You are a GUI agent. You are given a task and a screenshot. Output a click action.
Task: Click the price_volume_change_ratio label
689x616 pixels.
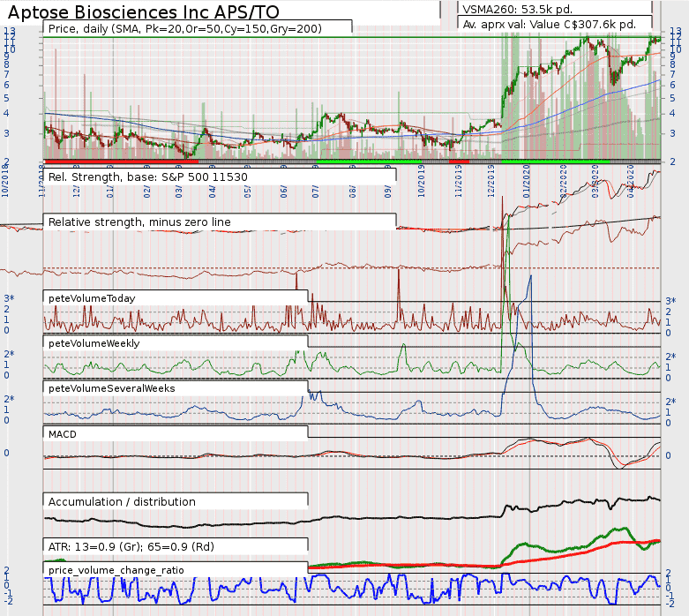pos(116,570)
